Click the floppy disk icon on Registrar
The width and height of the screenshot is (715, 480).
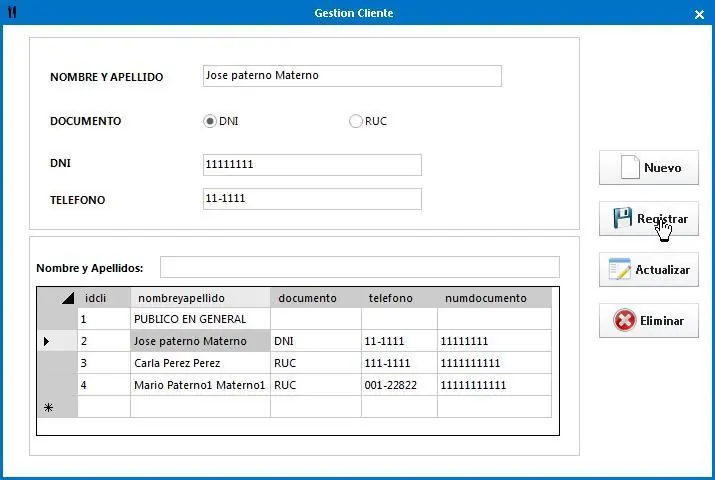tap(622, 218)
